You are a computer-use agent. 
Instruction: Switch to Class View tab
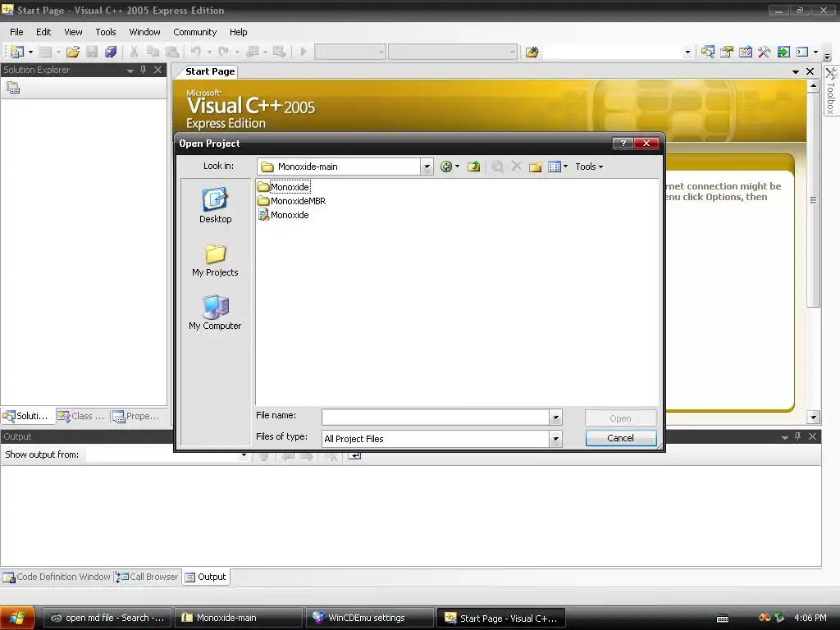pyautogui.click(x=82, y=416)
